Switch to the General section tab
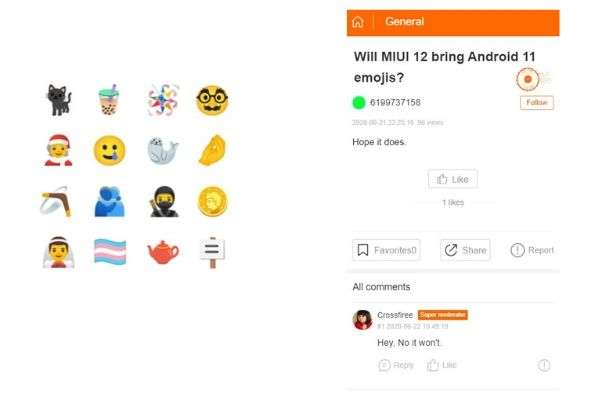 [x=404, y=21]
